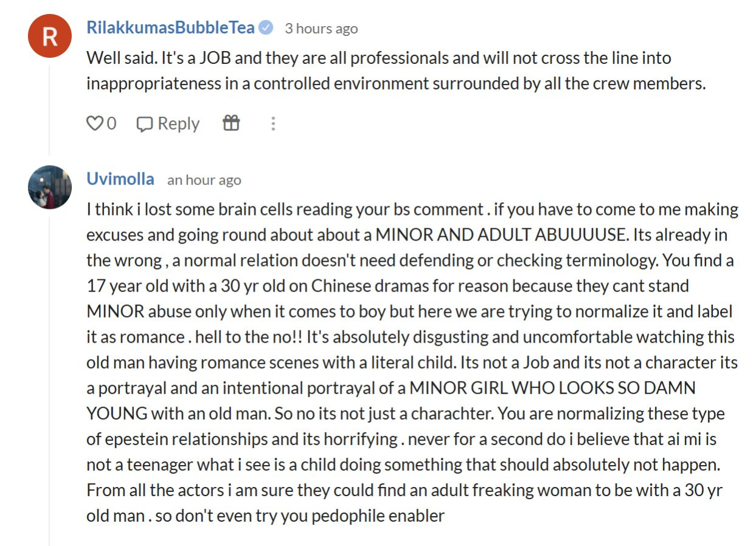Click the line ending with 'pedophile enabler'
756x546 pixels.
266,516
